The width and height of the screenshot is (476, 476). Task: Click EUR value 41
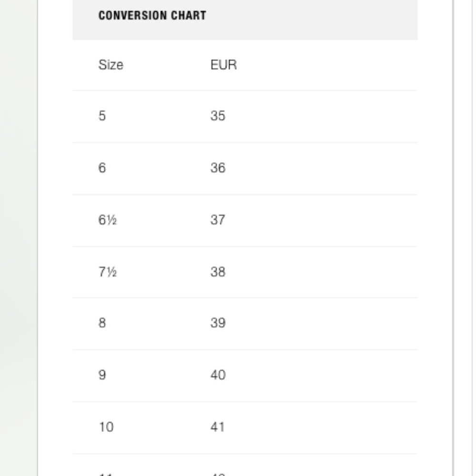(218, 427)
